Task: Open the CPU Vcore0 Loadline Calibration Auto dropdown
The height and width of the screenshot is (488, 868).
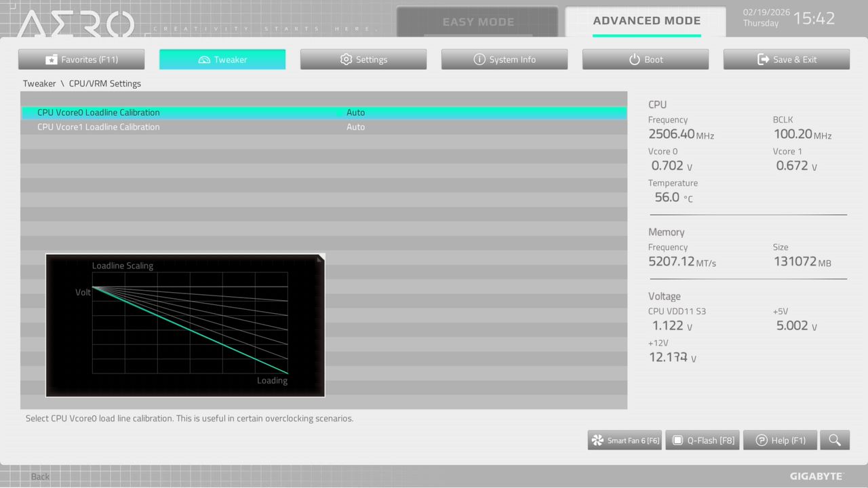Action: pyautogui.click(x=356, y=113)
